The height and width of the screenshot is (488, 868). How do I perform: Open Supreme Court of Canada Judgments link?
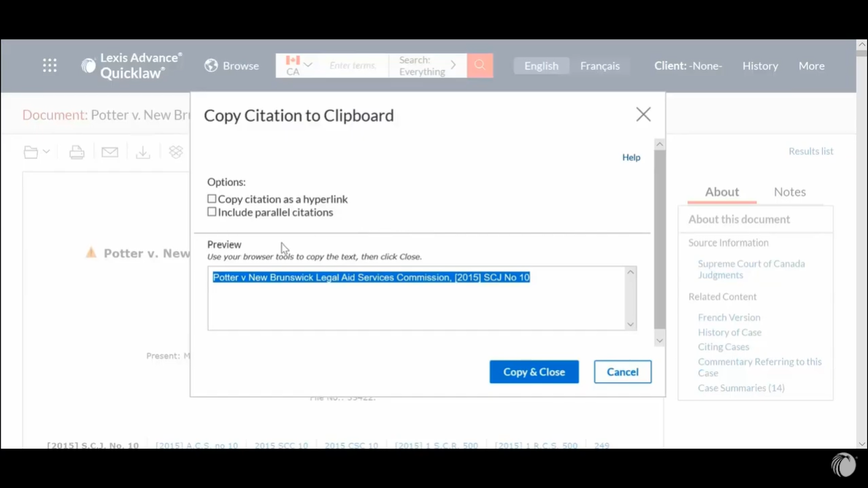(751, 269)
